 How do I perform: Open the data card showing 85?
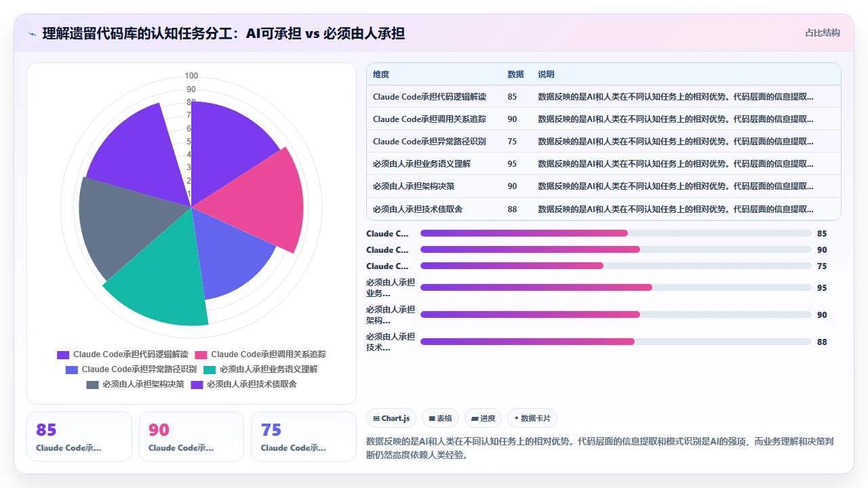(79, 436)
